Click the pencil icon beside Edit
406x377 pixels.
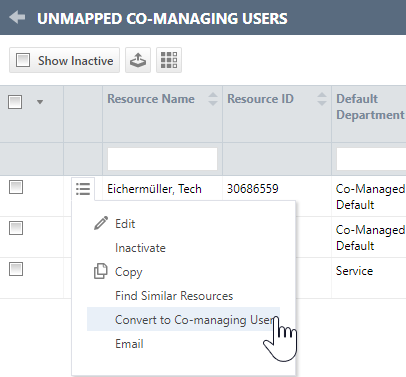(x=101, y=223)
